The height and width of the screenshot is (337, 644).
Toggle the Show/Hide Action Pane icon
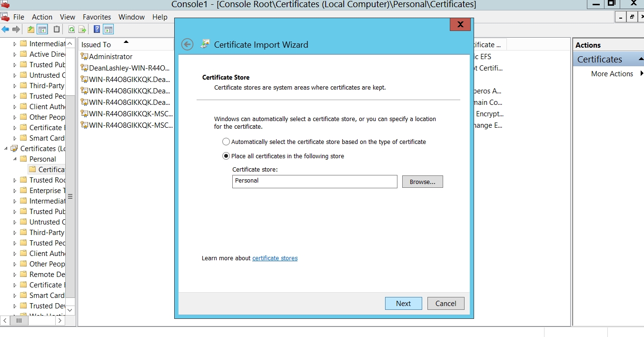coord(109,30)
